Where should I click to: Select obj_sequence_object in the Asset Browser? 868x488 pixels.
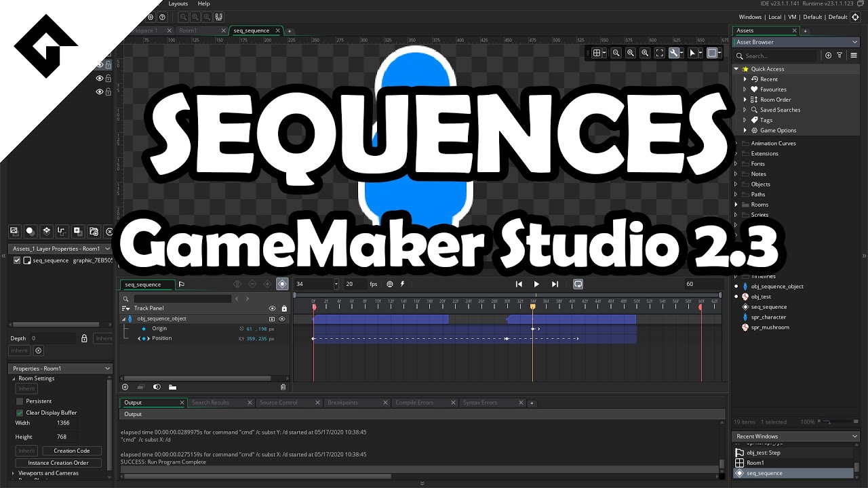click(x=776, y=287)
